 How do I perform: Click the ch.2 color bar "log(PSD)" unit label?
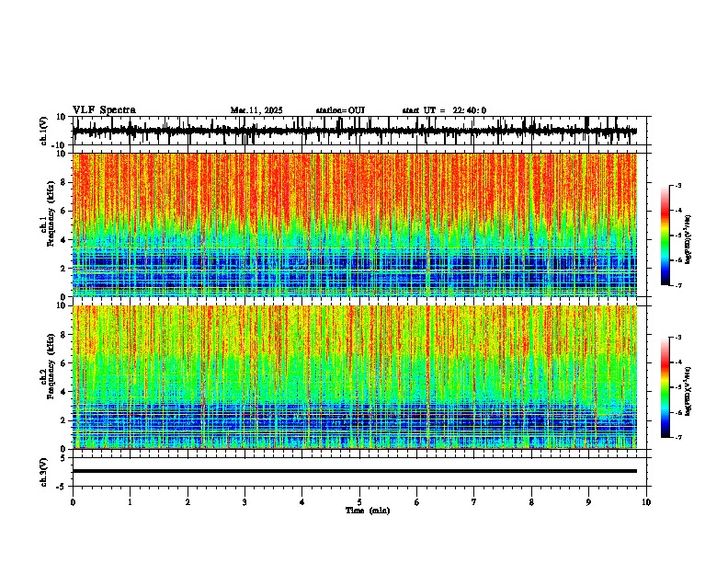point(688,391)
